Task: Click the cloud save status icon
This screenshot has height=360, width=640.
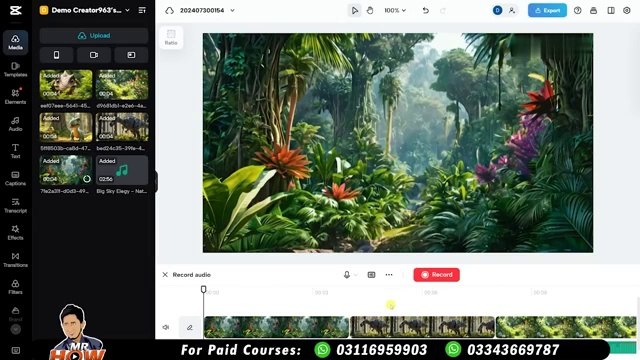Action: (x=169, y=11)
